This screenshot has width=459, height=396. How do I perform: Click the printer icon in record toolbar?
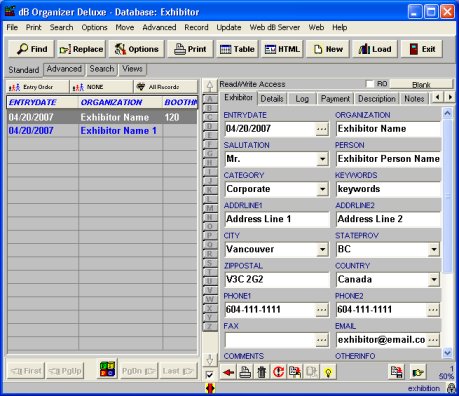pos(245,372)
